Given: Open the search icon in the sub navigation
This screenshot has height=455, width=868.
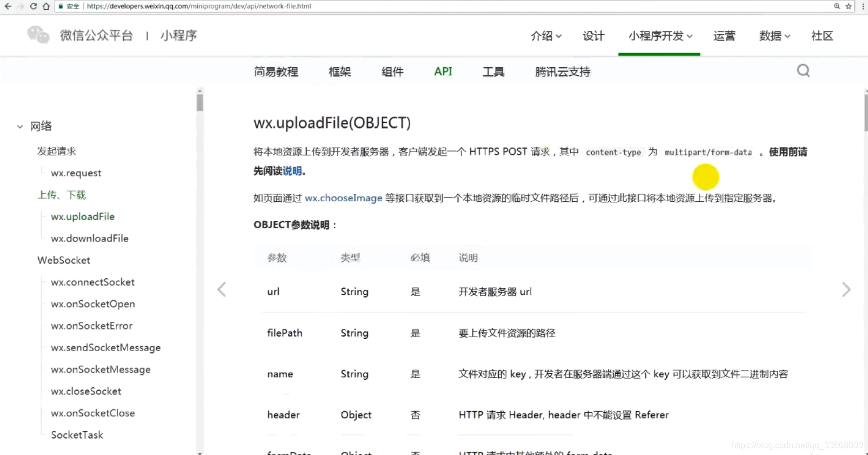Looking at the screenshot, I should tap(804, 71).
